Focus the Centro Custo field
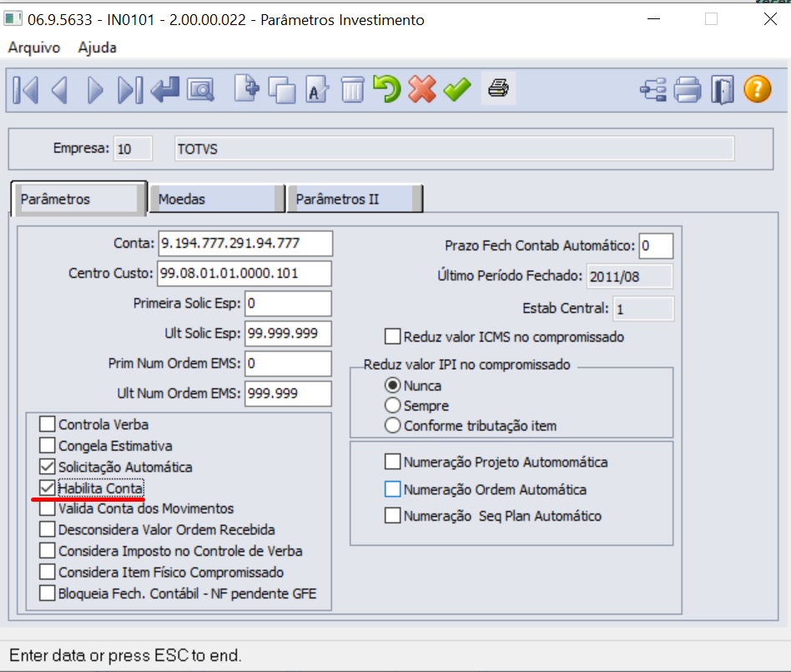The height and width of the screenshot is (672, 791). tap(244, 273)
